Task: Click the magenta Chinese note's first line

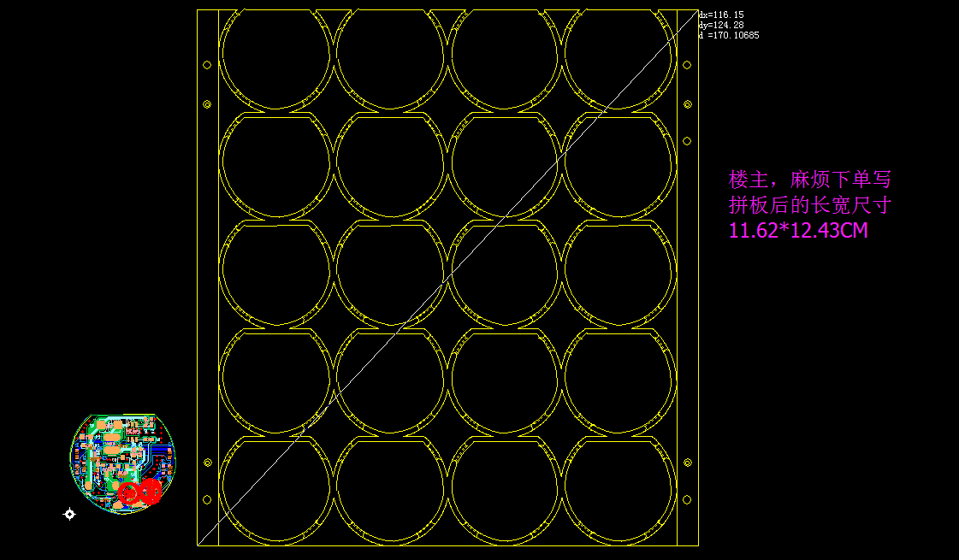Action: [809, 180]
